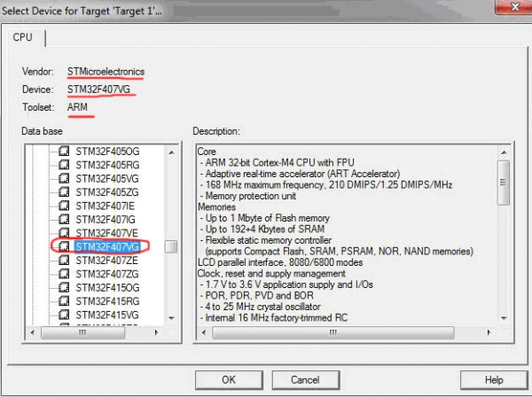
Task: Open the CPU tab
Action: [23, 37]
